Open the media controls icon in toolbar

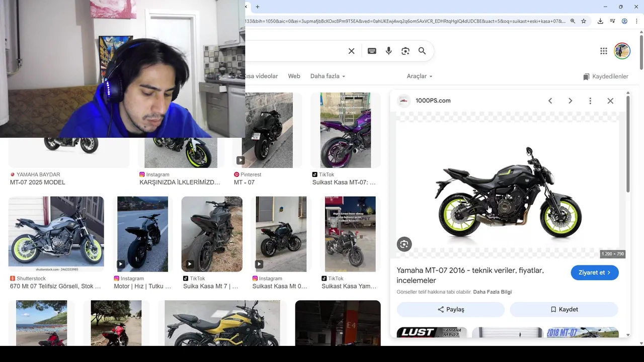[x=612, y=21]
